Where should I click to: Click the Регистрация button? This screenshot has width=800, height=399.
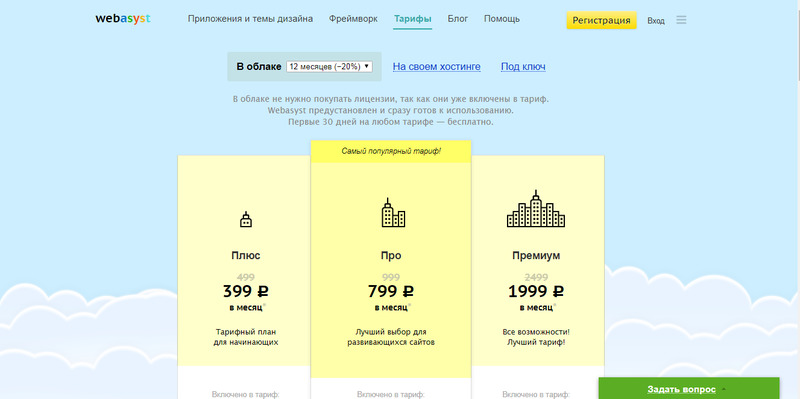point(602,20)
